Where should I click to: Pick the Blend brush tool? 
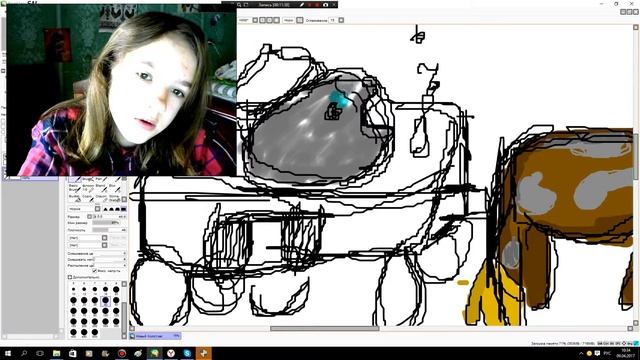coord(100,188)
